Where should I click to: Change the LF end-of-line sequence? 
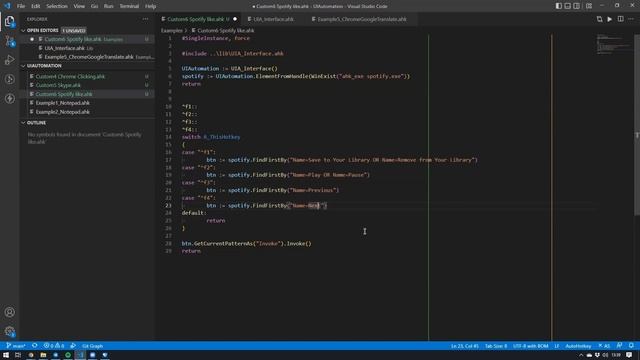556,346
